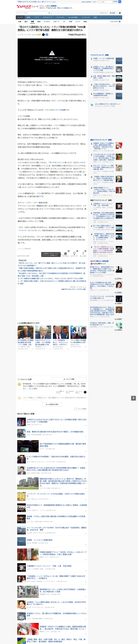
Task: Dismiss the 小林幸子さん recommended article
Action: (x=86, y=425)
